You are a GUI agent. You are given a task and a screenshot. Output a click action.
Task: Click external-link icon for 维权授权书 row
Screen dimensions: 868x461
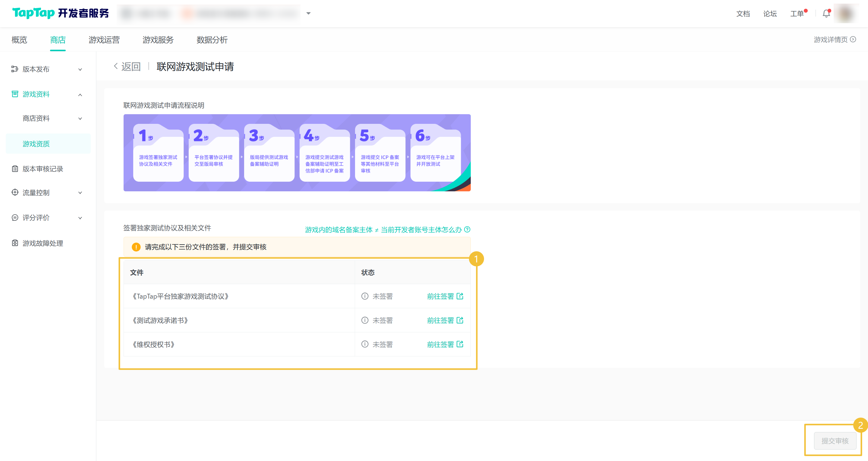(x=460, y=344)
